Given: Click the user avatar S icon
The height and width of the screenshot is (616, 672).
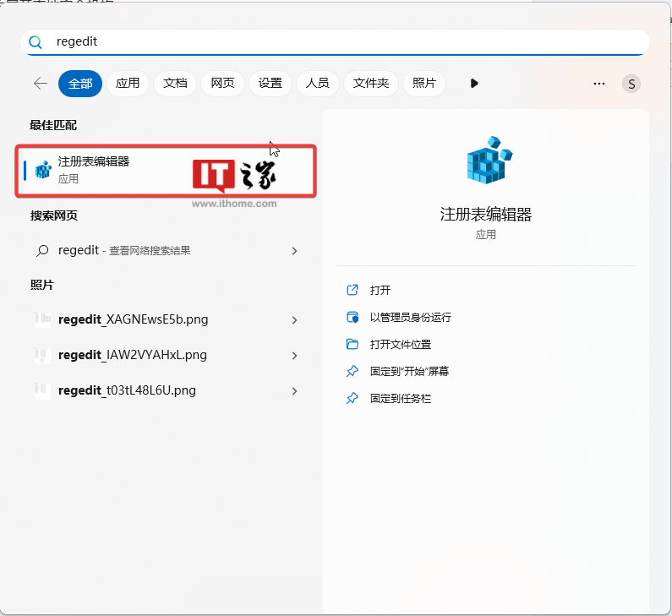Looking at the screenshot, I should click(x=631, y=84).
